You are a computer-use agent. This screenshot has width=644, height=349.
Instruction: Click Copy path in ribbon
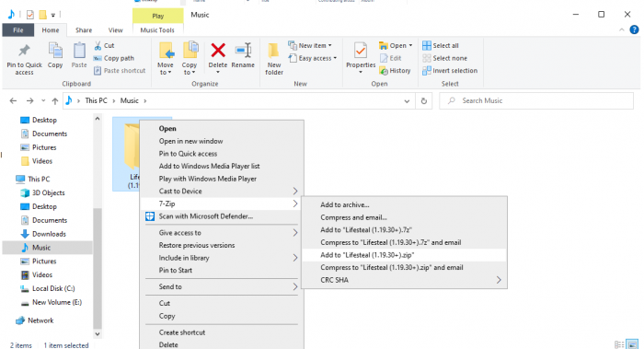pos(114,58)
